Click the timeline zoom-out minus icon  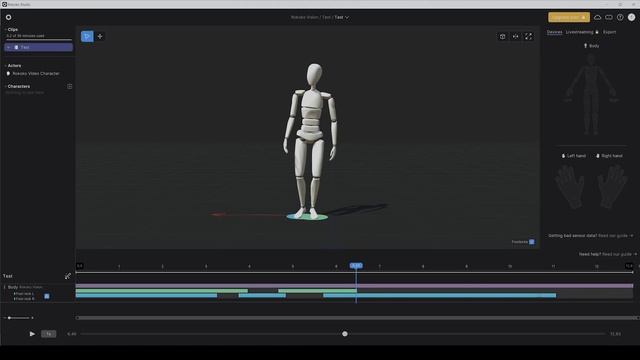click(5, 318)
